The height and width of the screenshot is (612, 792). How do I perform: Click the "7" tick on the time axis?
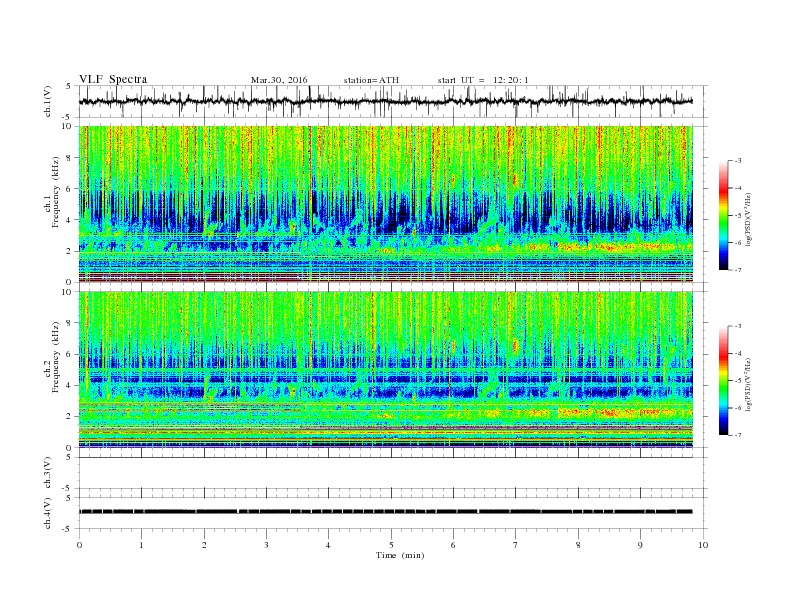pyautogui.click(x=516, y=545)
